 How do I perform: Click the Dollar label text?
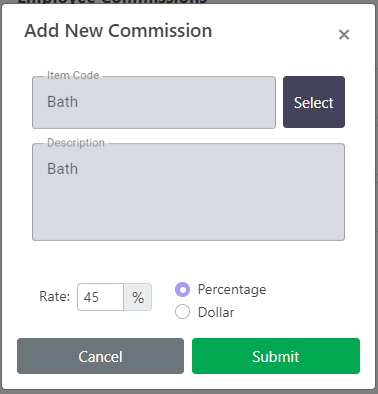tap(216, 312)
